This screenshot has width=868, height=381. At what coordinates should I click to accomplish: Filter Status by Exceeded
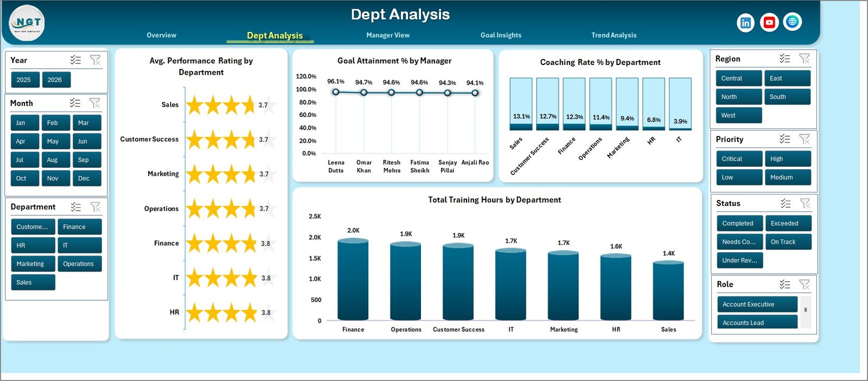click(788, 223)
